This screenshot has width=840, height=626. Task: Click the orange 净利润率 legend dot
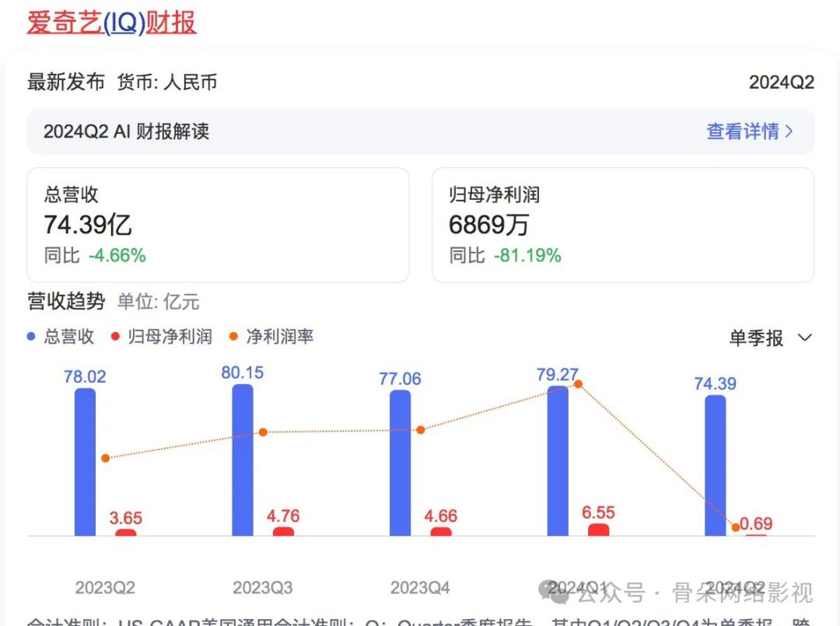[233, 337]
